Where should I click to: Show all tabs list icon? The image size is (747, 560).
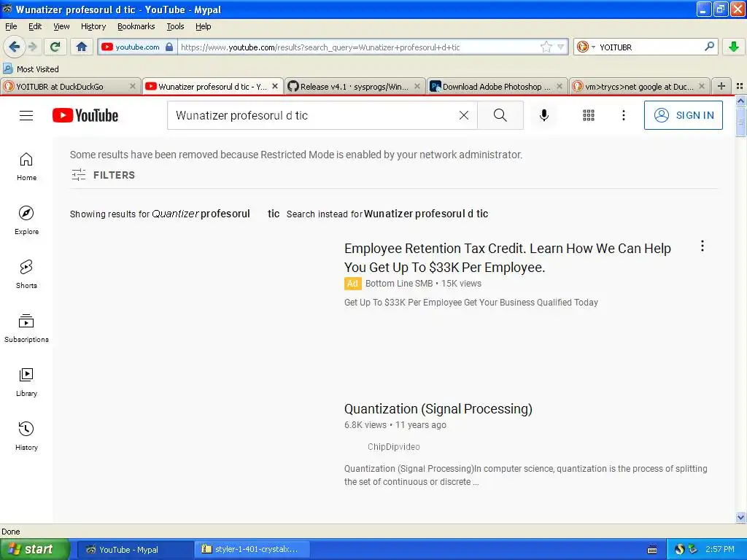coord(740,86)
